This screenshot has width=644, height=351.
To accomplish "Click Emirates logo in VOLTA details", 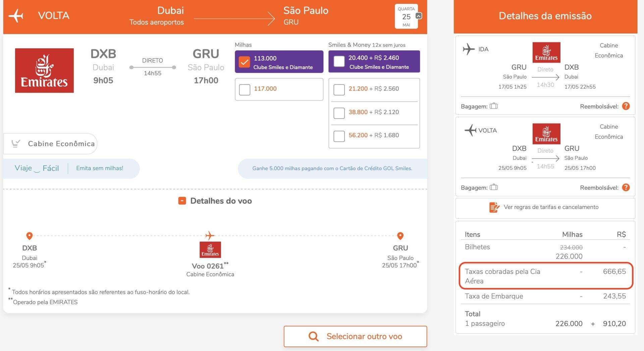I will (546, 134).
